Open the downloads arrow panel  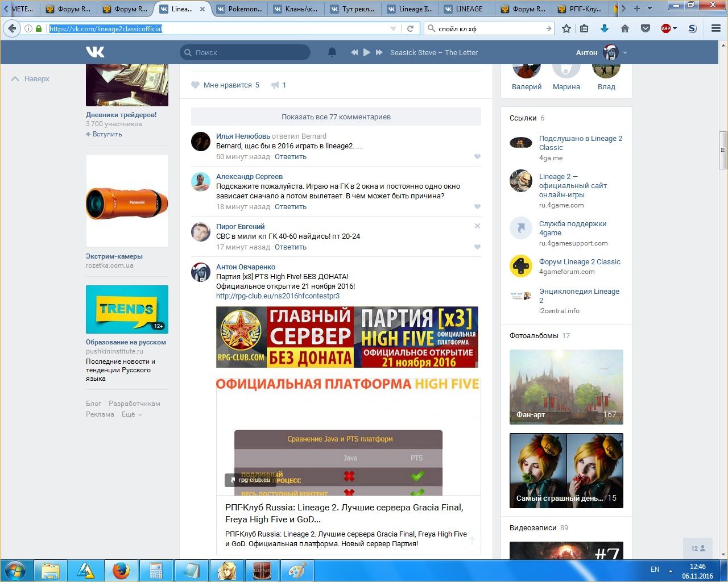(605, 28)
